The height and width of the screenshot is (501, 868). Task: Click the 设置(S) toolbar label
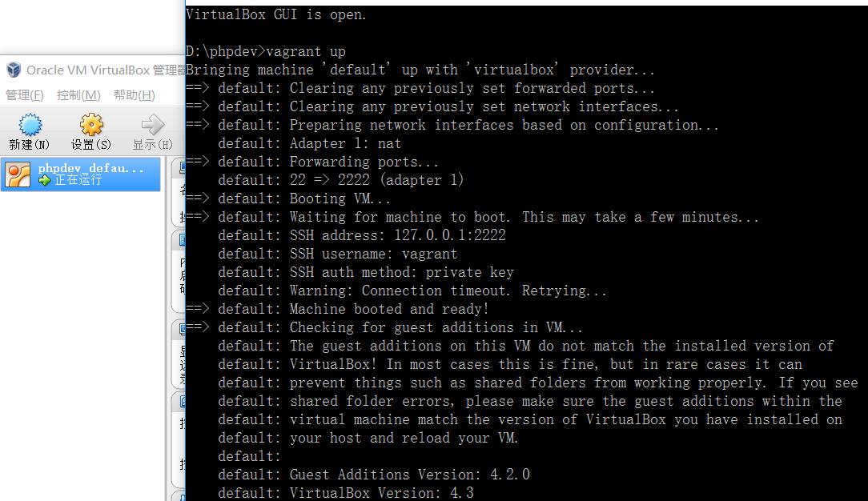[90, 145]
